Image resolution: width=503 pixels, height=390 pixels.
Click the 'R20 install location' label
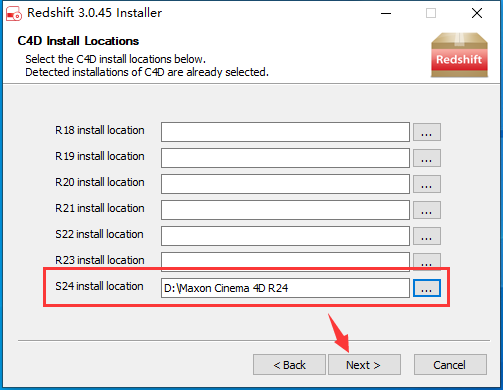coord(100,182)
